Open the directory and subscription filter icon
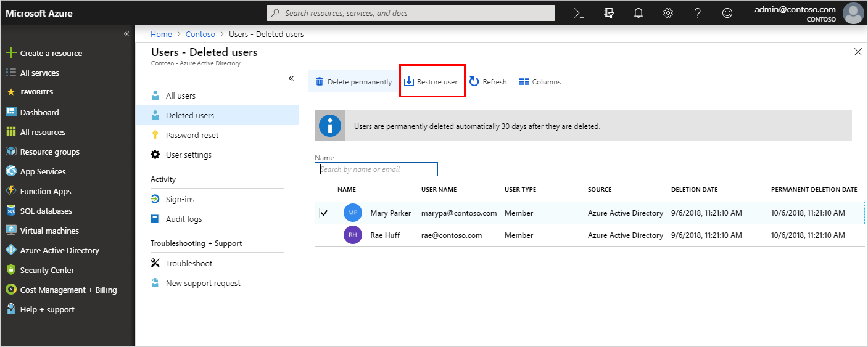Viewport: 868px width, 347px height. (609, 13)
